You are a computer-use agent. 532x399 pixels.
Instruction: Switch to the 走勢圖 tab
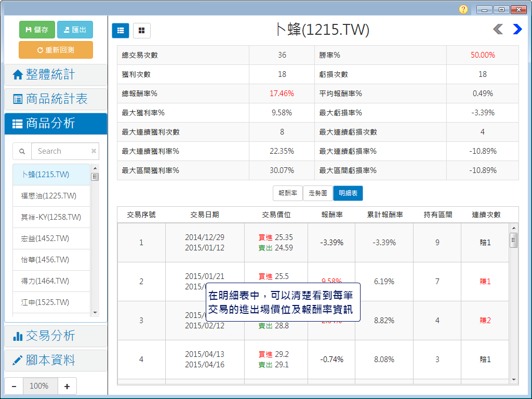[x=318, y=193]
